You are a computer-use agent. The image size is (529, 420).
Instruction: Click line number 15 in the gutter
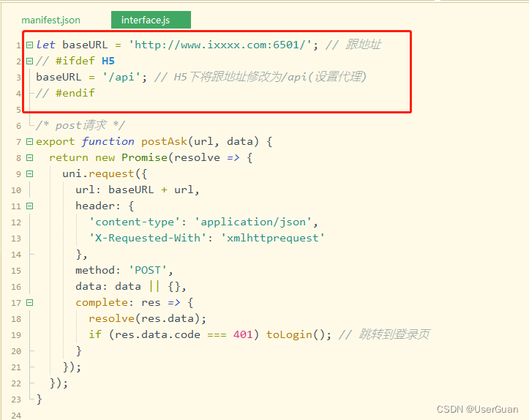16,271
